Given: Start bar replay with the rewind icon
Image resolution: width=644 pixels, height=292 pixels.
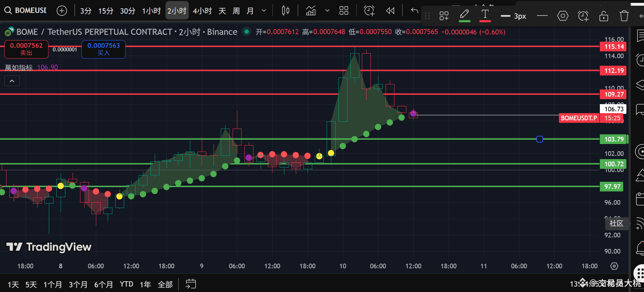Looking at the screenshot, I should point(390,11).
